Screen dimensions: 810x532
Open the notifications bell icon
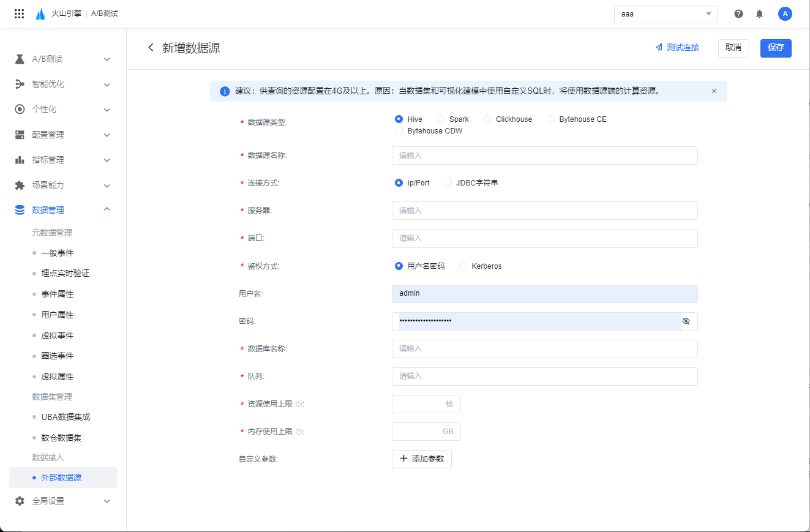coord(760,13)
